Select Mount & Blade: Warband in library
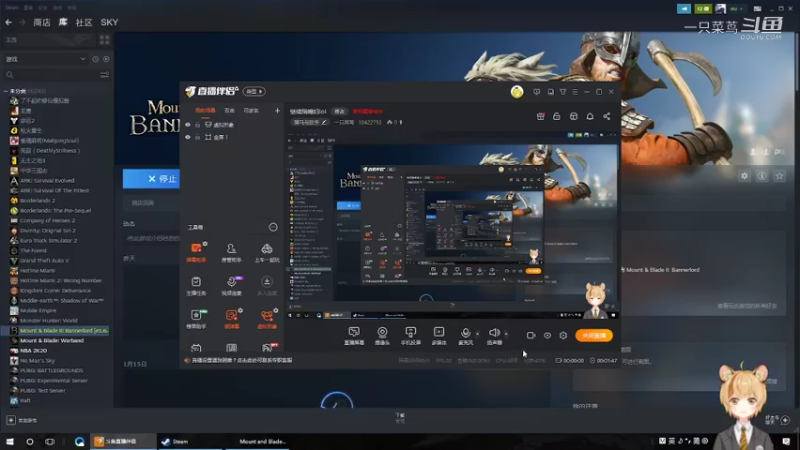This screenshot has width=800, height=450. pyautogui.click(x=52, y=340)
